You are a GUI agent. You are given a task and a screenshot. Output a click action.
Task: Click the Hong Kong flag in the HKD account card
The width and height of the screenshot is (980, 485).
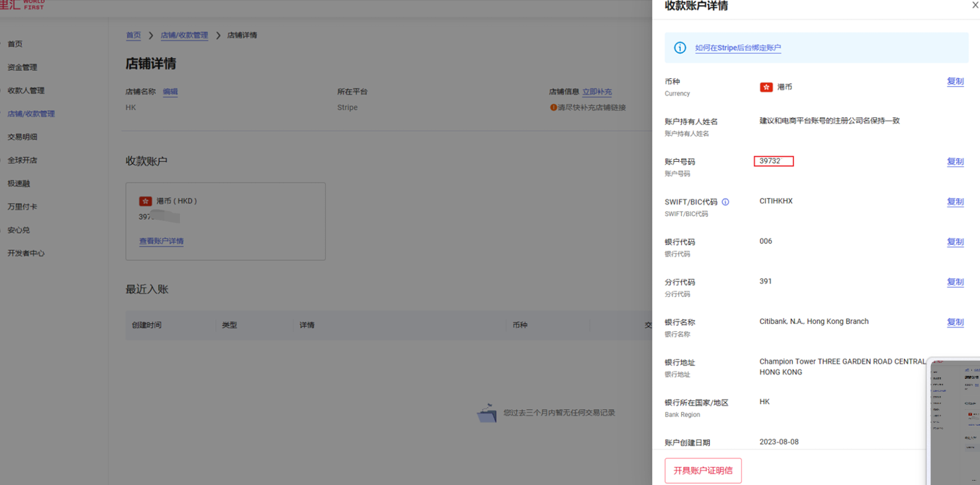[145, 202]
